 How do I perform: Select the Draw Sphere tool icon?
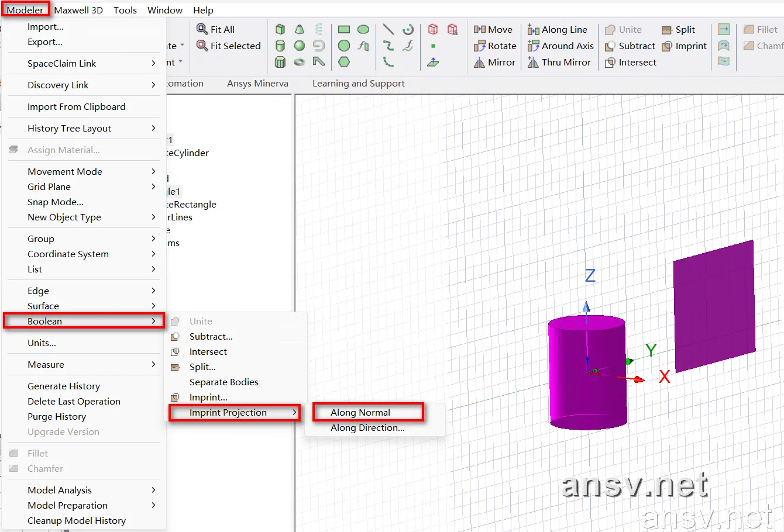click(300, 46)
